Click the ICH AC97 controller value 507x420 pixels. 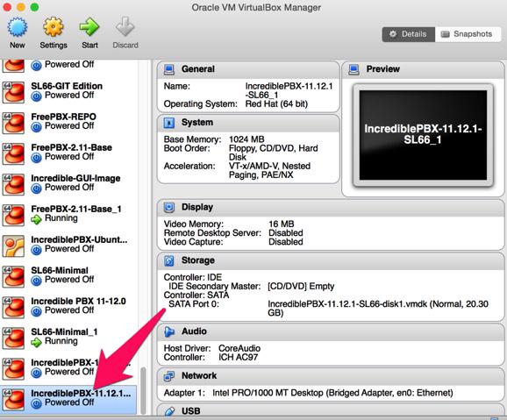239,357
